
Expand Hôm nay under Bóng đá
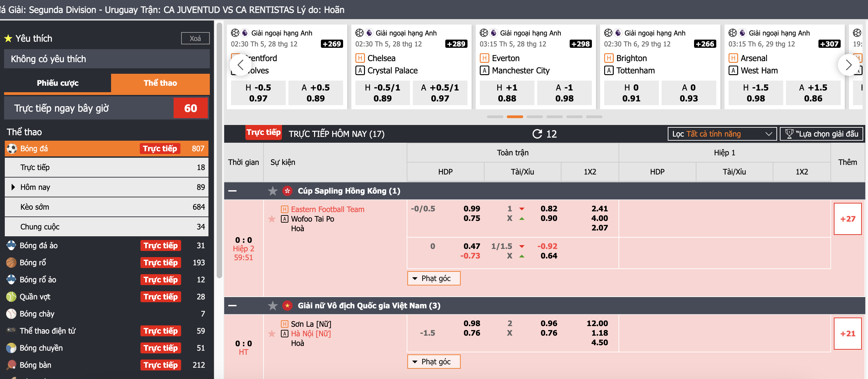pyautogui.click(x=13, y=187)
